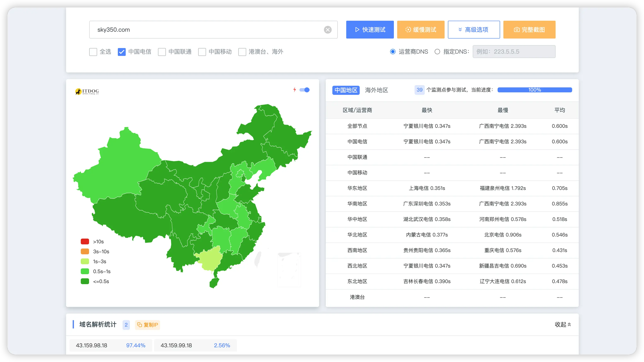Enable the 中国联通 checkbox
The image size is (644, 362).
(162, 52)
